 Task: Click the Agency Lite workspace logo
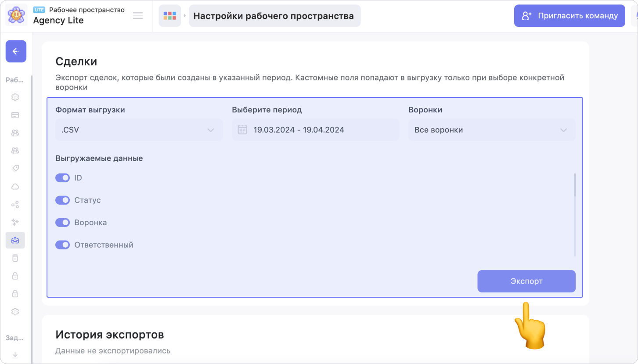[x=16, y=16]
